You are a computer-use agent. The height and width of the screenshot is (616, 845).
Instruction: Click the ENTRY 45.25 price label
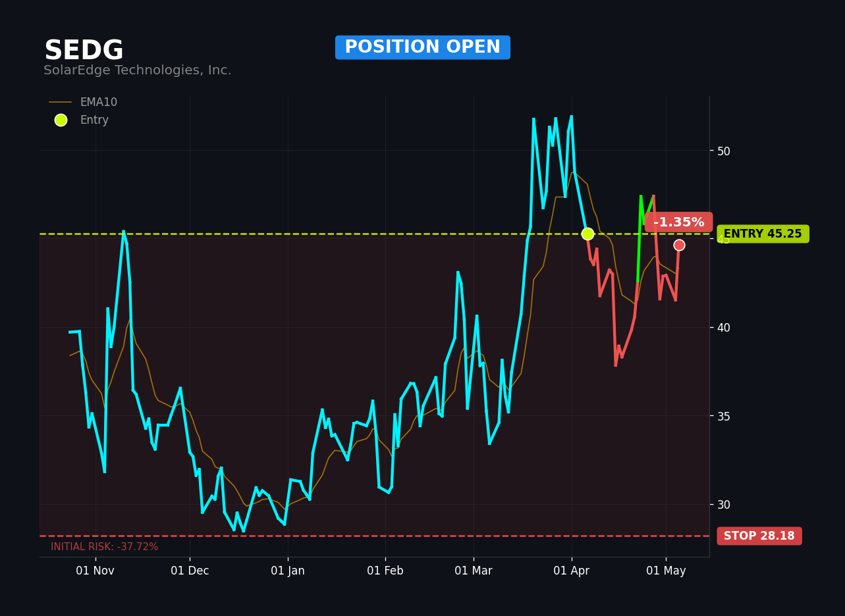tap(763, 234)
